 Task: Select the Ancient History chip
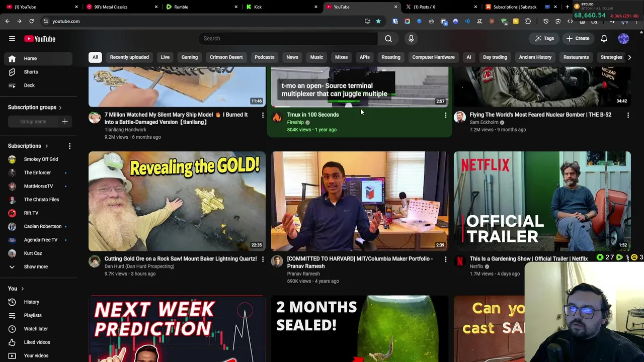pos(535,57)
